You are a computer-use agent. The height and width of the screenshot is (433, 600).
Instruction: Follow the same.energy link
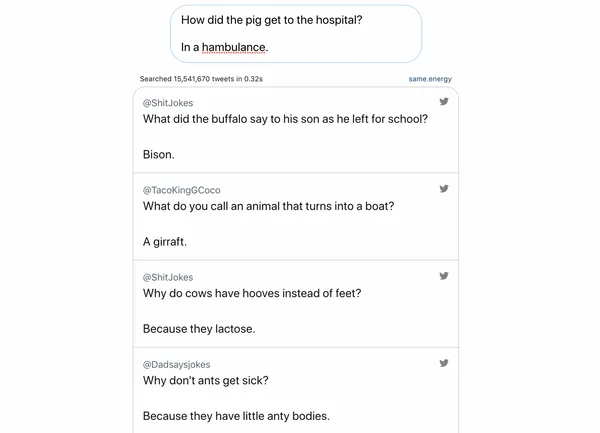[x=430, y=79]
